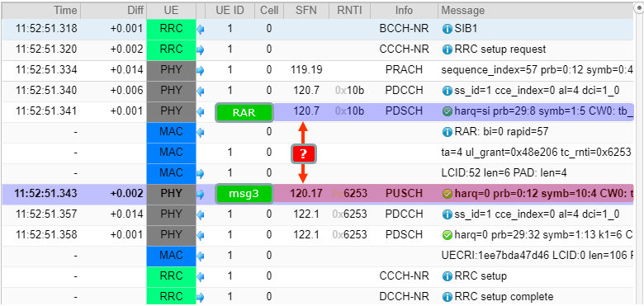
Task: Click info icon next to RRC setup request
Action: pyautogui.click(x=447, y=49)
